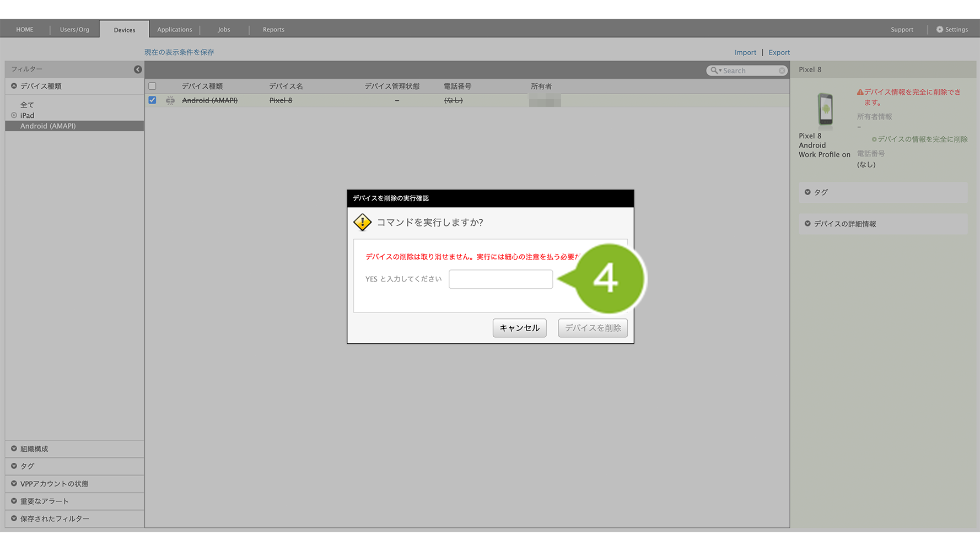The image size is (980, 551).
Task: Click the Settings gear icon
Action: tap(940, 29)
